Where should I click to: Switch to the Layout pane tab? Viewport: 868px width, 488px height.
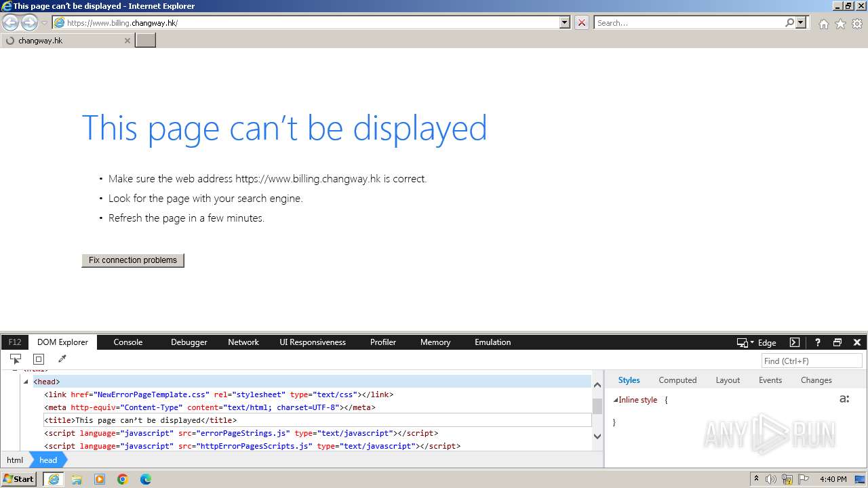(x=728, y=380)
